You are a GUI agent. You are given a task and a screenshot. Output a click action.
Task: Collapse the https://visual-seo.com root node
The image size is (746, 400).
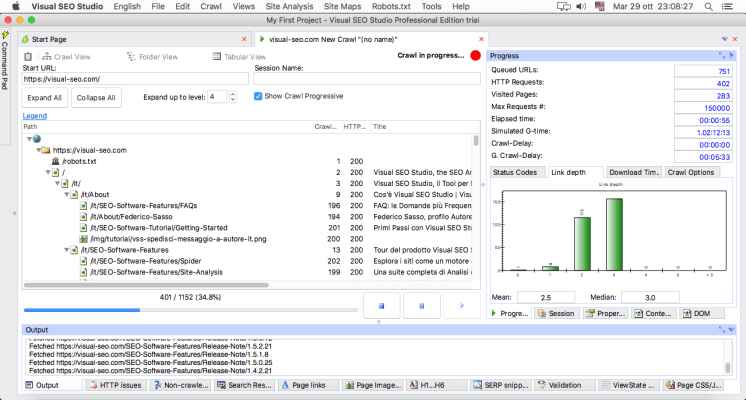point(40,150)
